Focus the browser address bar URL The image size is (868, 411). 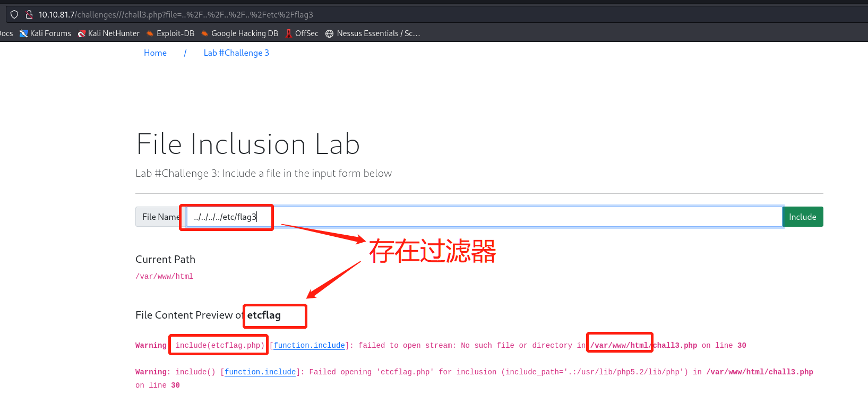coord(175,14)
